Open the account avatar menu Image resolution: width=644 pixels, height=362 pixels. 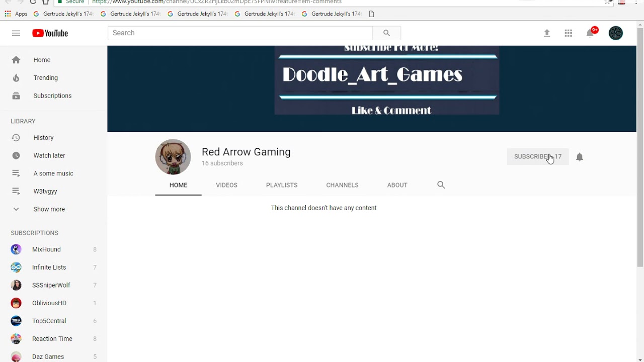616,33
